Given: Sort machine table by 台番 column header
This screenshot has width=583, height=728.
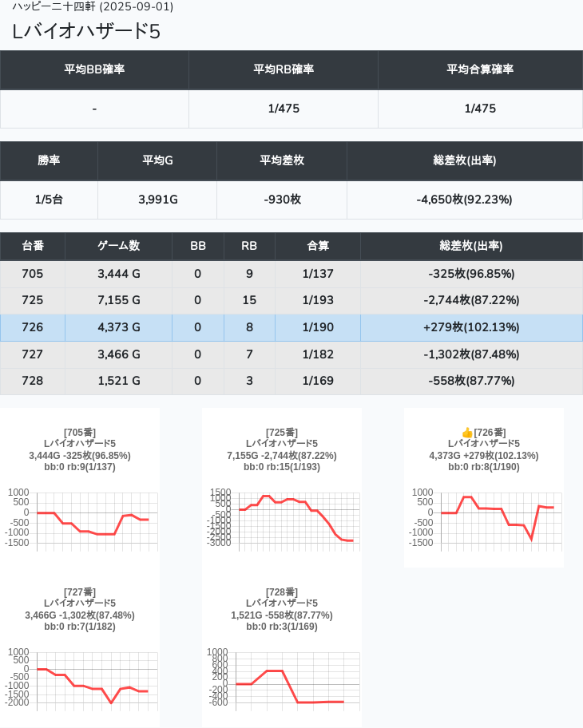Looking at the screenshot, I should tap(33, 247).
